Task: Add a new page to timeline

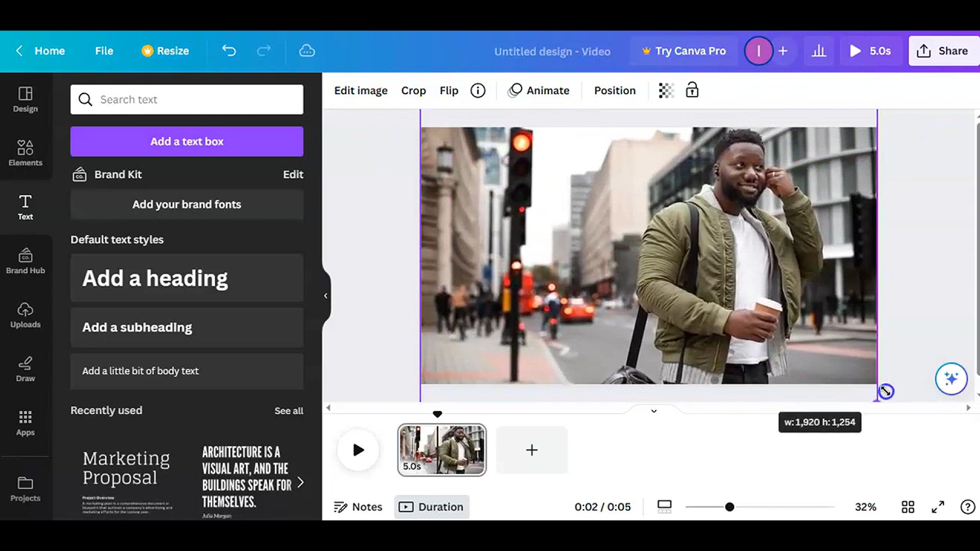Action: (531, 450)
